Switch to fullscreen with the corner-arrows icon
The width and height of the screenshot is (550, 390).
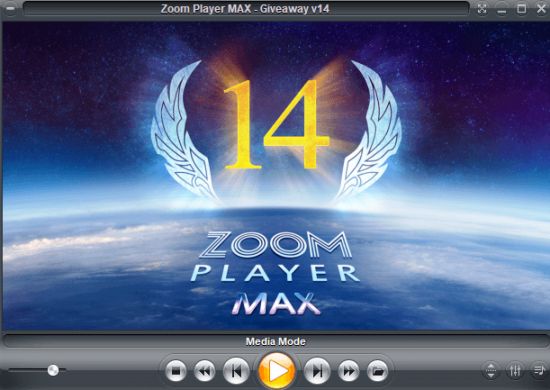click(x=482, y=9)
